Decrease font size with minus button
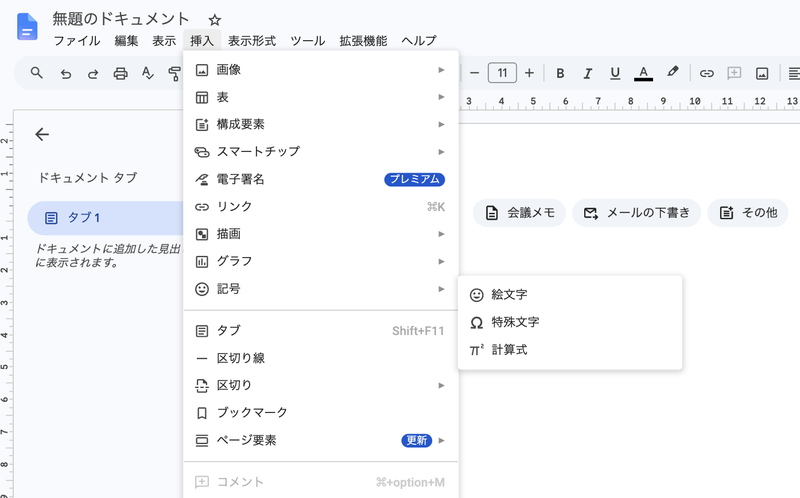Image resolution: width=800 pixels, height=498 pixels. click(x=474, y=73)
